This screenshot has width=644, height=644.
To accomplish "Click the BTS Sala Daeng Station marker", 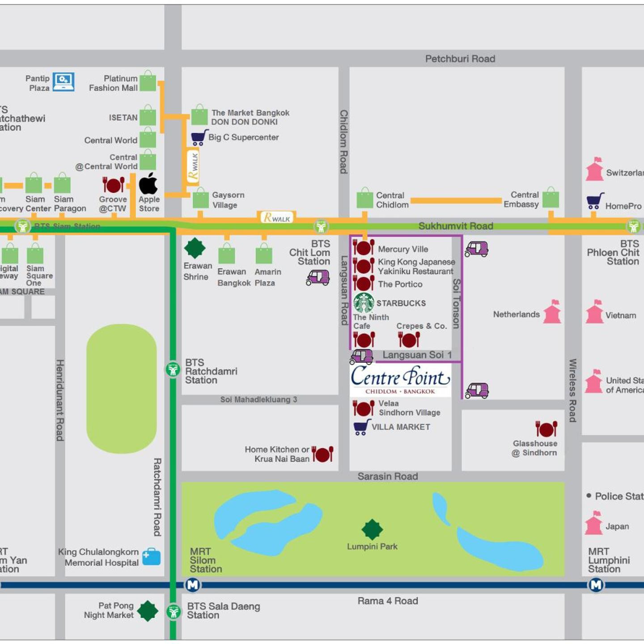I will click(x=174, y=611).
